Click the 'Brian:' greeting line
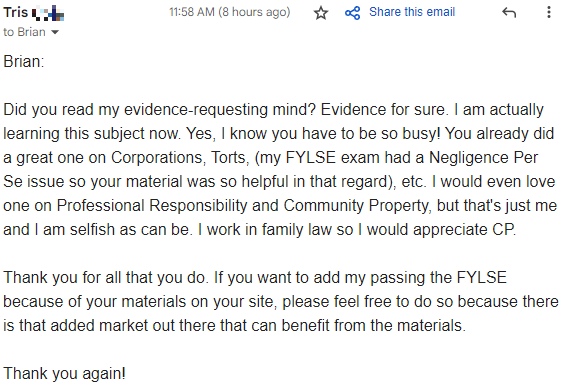Screen dimensions: 563x386 24,61
